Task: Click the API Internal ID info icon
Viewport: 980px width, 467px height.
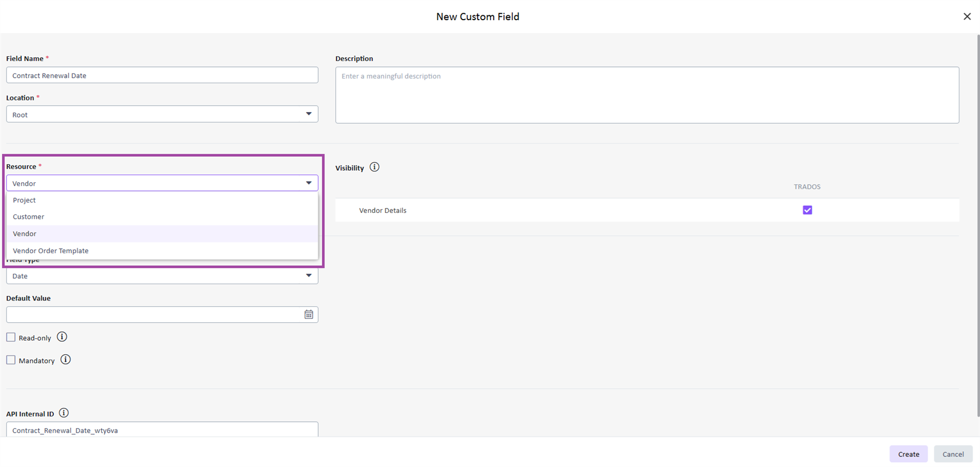Action: 64,413
